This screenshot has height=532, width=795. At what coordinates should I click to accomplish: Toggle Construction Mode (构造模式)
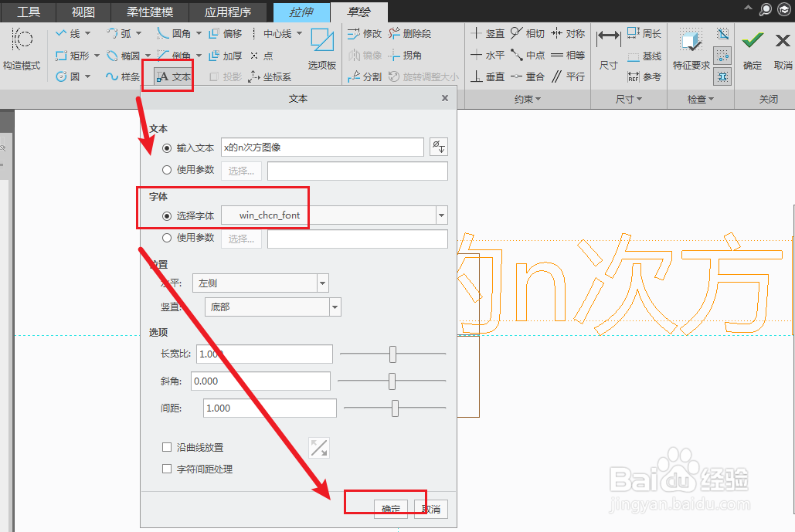click(22, 49)
